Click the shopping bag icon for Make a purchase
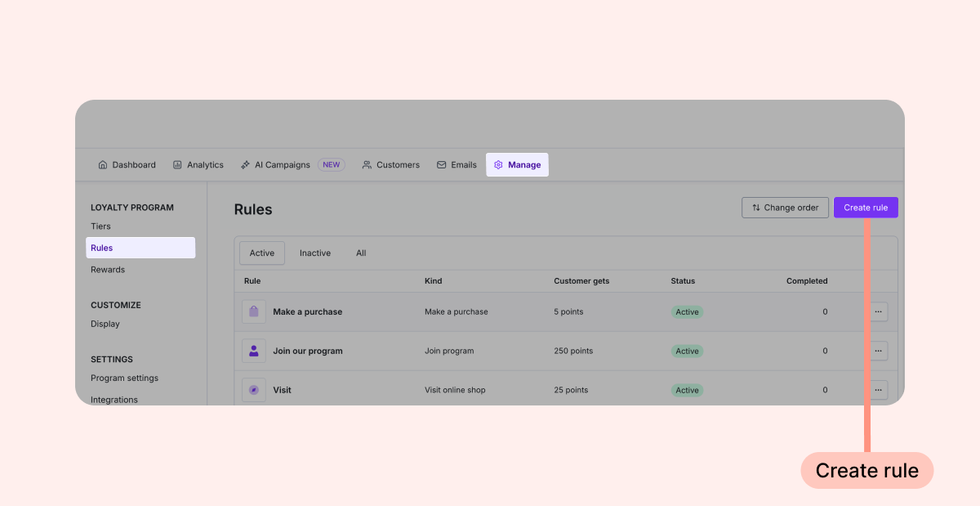Screen dimensions: 980x506 pos(254,311)
